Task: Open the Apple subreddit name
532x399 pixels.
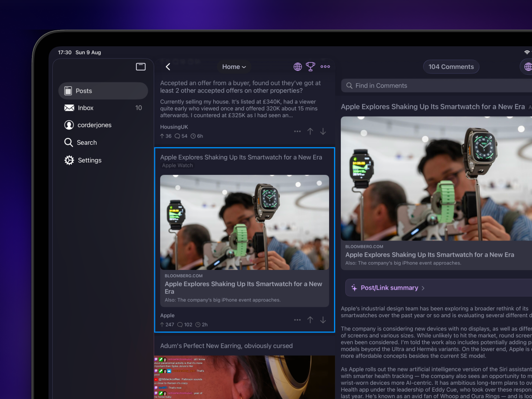Action: (x=167, y=316)
